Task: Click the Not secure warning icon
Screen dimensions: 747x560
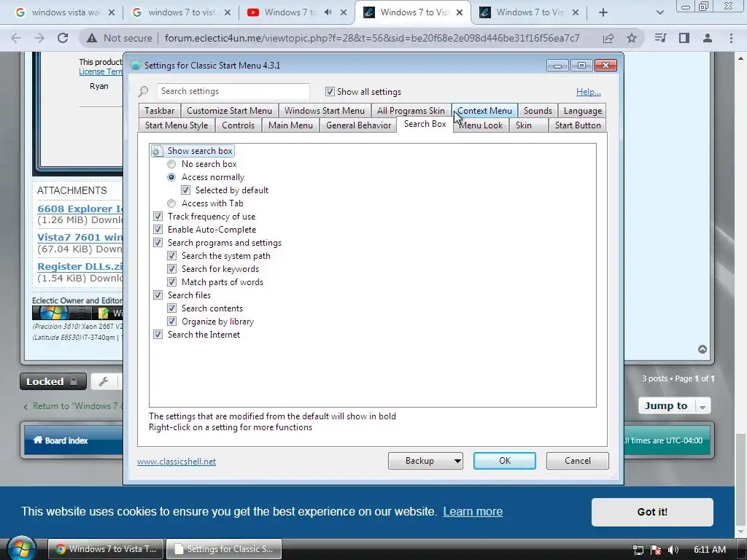Action: click(x=91, y=38)
